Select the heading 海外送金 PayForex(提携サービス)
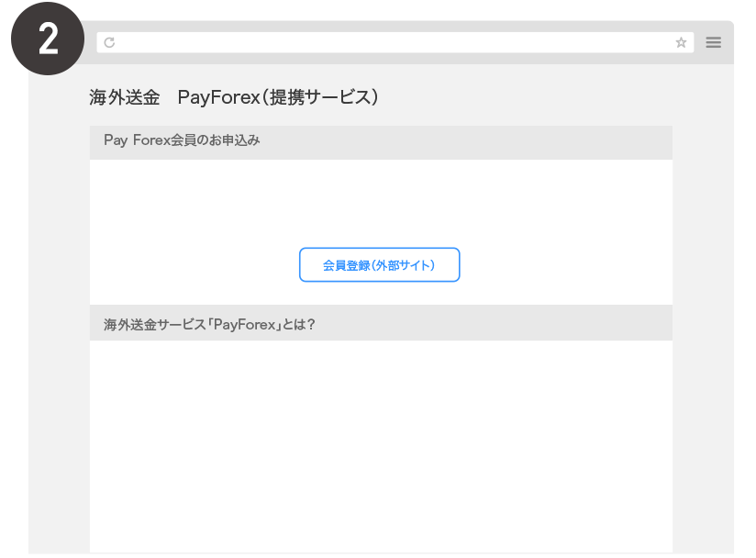 (234, 97)
